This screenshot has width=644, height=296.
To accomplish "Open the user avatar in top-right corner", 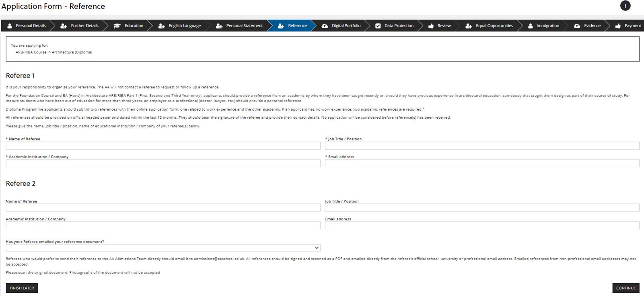I will pyautogui.click(x=625, y=6).
